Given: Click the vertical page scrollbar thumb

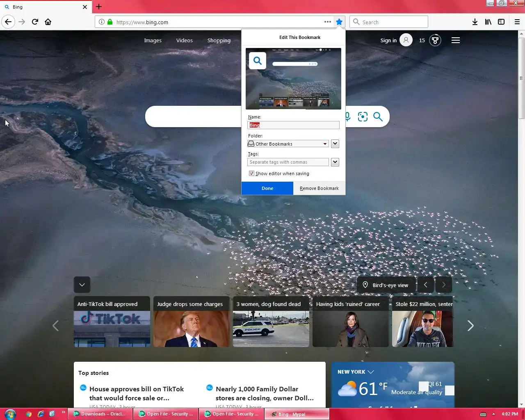Looking at the screenshot, I should pos(521,78).
